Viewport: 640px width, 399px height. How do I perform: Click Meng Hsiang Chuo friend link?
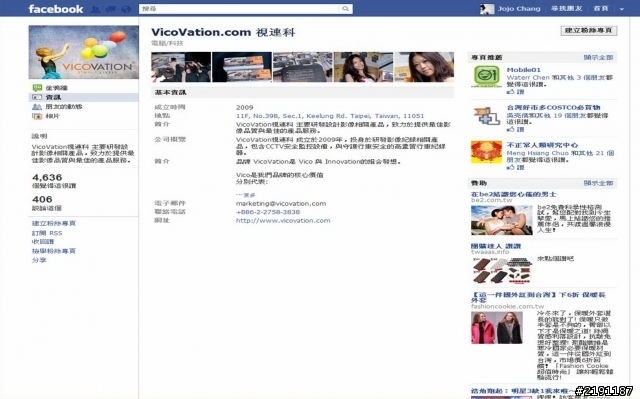538,153
